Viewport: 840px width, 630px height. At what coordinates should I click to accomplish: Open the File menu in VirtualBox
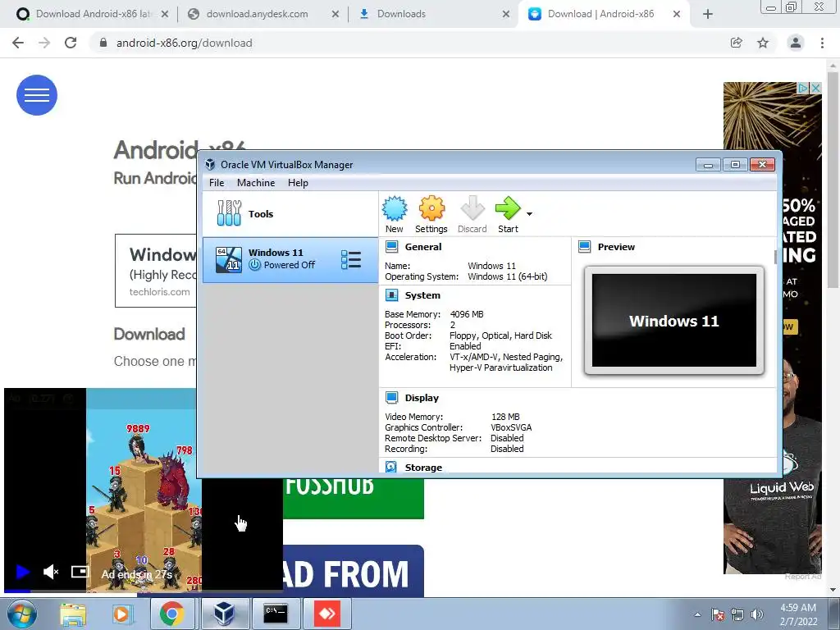pyautogui.click(x=217, y=183)
